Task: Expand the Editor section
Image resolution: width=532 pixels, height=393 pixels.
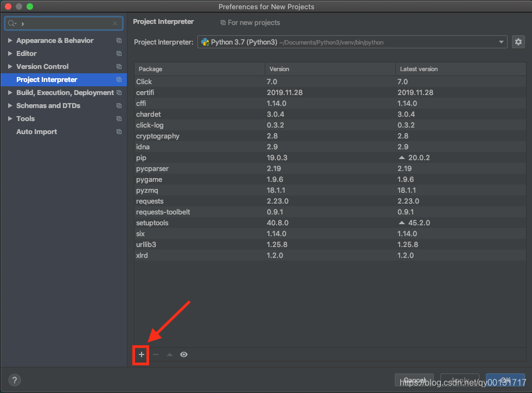Action: [10, 53]
